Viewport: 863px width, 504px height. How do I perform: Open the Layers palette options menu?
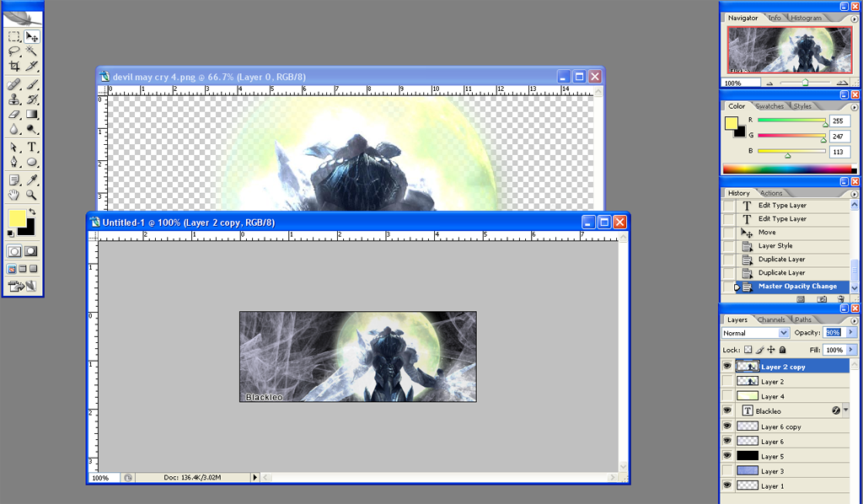point(855,320)
